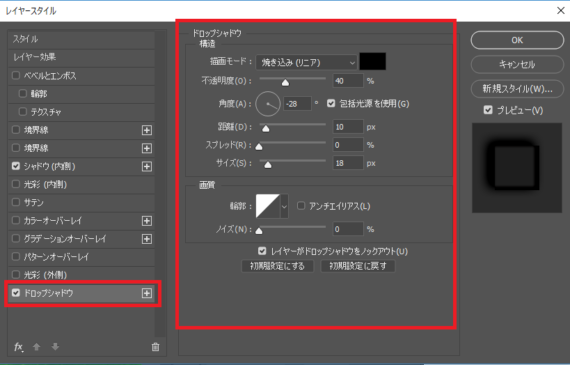This screenshot has width=570, height=365.
Task: Open the 輪郭 contour picker arrow
Action: (284, 206)
